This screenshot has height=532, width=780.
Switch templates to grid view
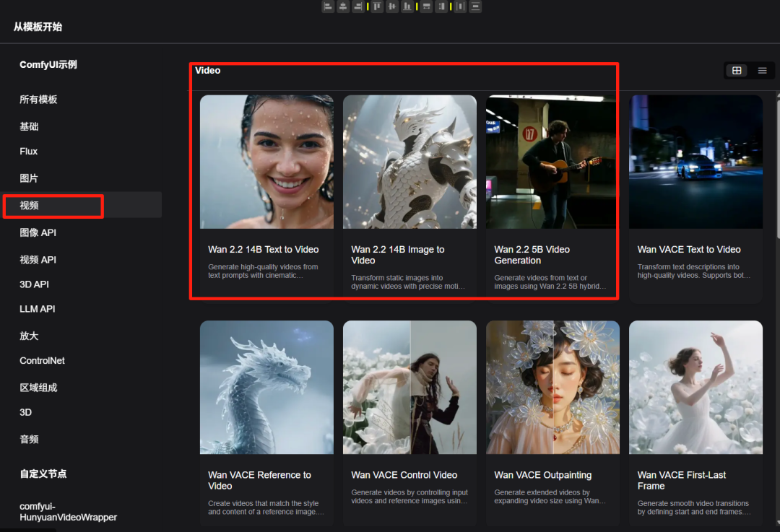(737, 71)
